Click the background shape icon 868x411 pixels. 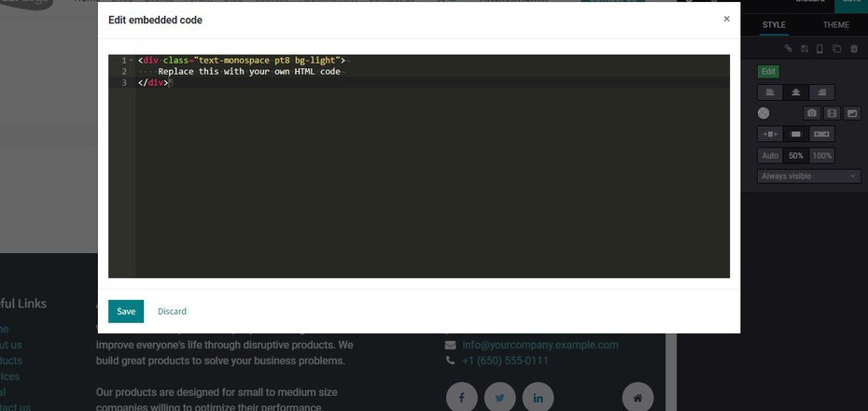click(x=852, y=113)
